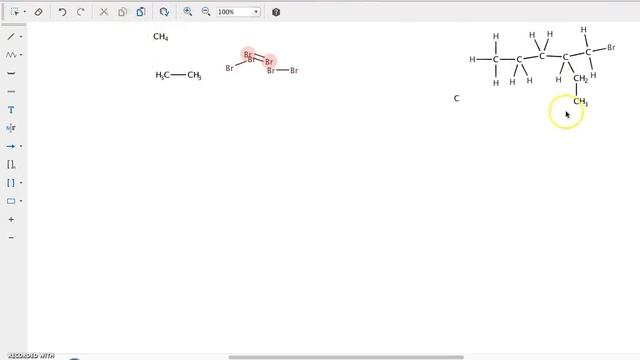Activate the Text tool
Screen dimensions: 640x360
11,110
